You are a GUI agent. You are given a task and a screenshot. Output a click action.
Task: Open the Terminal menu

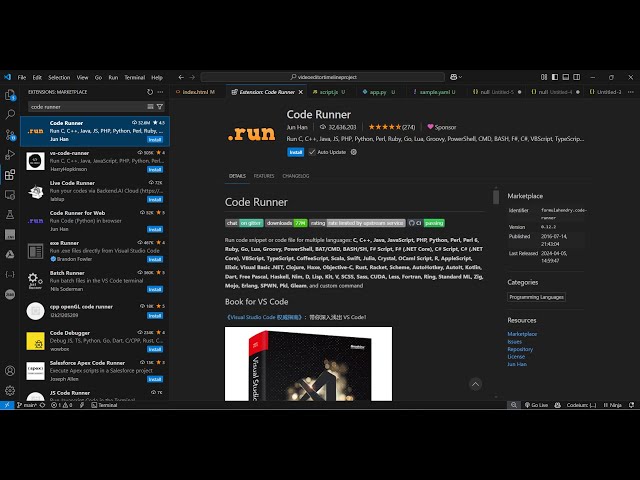(134, 77)
